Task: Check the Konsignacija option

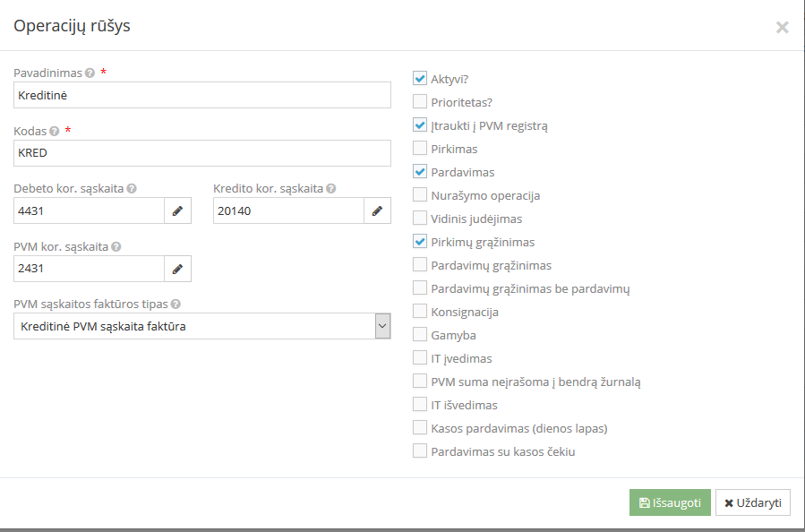Action: (419, 311)
